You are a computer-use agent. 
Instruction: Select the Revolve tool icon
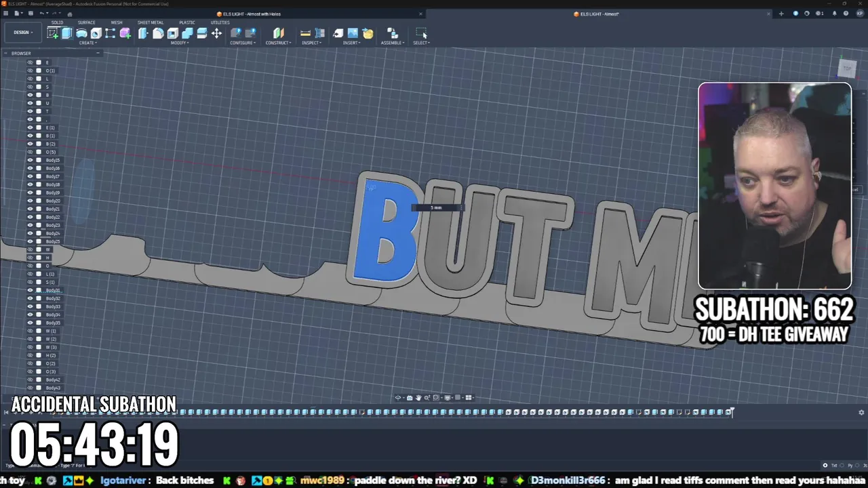click(81, 33)
